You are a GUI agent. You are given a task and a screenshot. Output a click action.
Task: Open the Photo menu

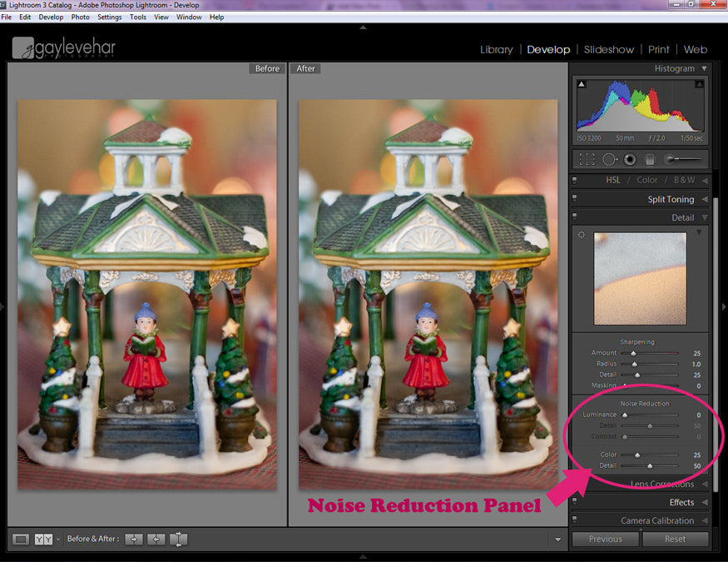[x=81, y=17]
